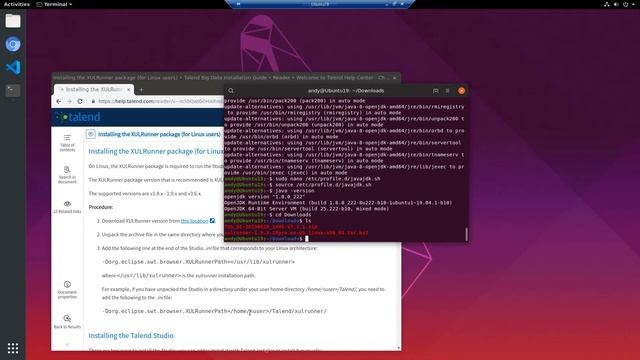Screen dimensions: 640x360
Task: Show related links in sidebar
Action: pos(67,207)
